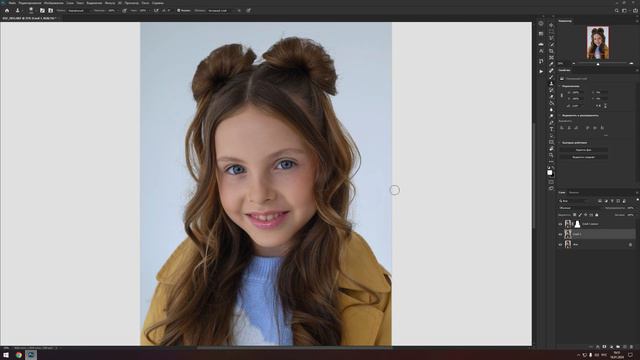The height and width of the screenshot is (360, 640).
Task: Select the Clone Stamp tool in toolbox
Action: [x=551, y=84]
